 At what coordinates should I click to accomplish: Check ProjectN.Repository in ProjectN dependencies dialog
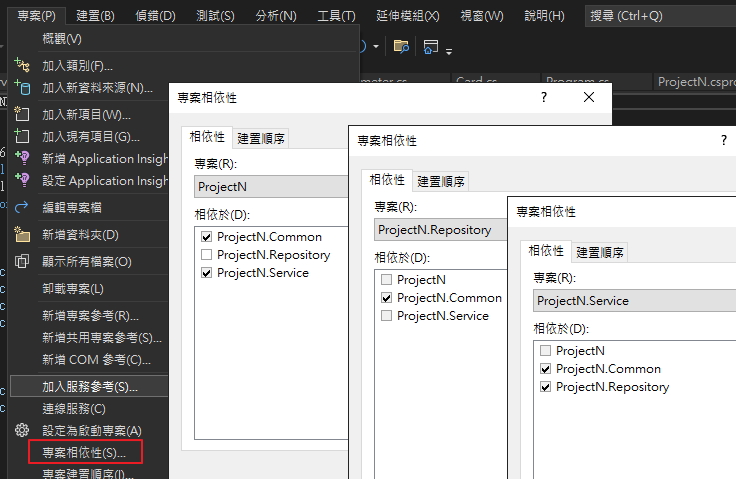[x=206, y=255]
